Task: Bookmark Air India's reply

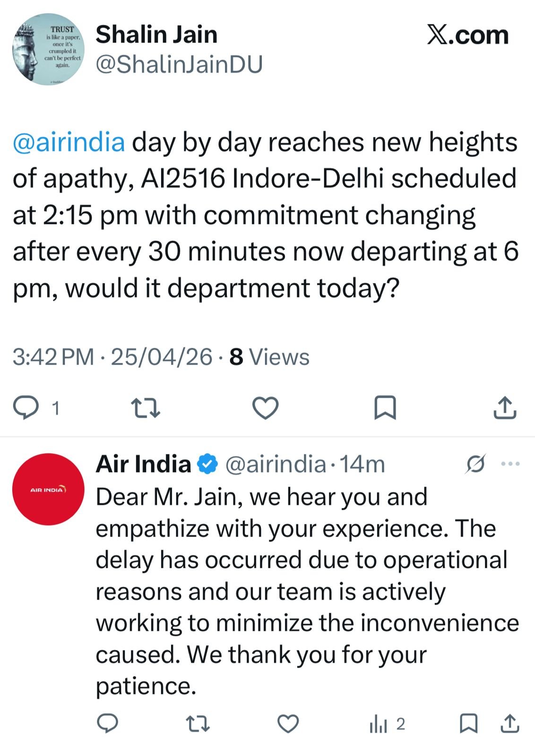Action: pyautogui.click(x=468, y=723)
